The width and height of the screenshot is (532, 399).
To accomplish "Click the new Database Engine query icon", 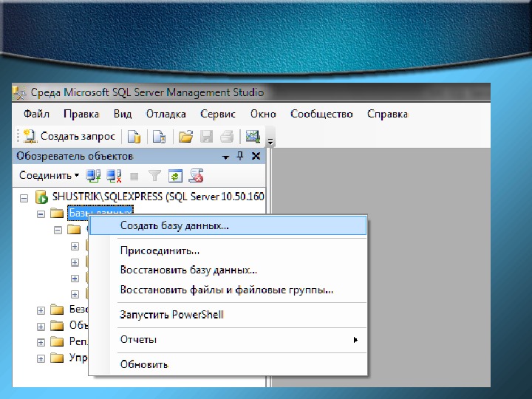I will pos(134,137).
